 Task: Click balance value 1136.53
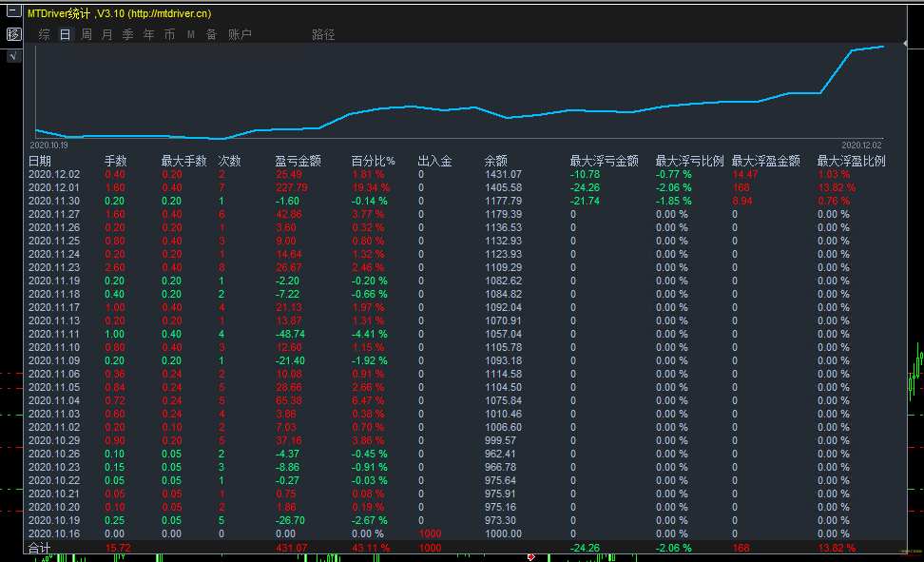click(x=503, y=227)
